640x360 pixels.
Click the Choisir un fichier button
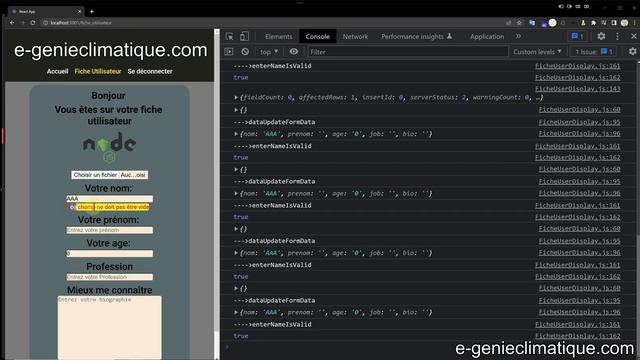[96, 175]
